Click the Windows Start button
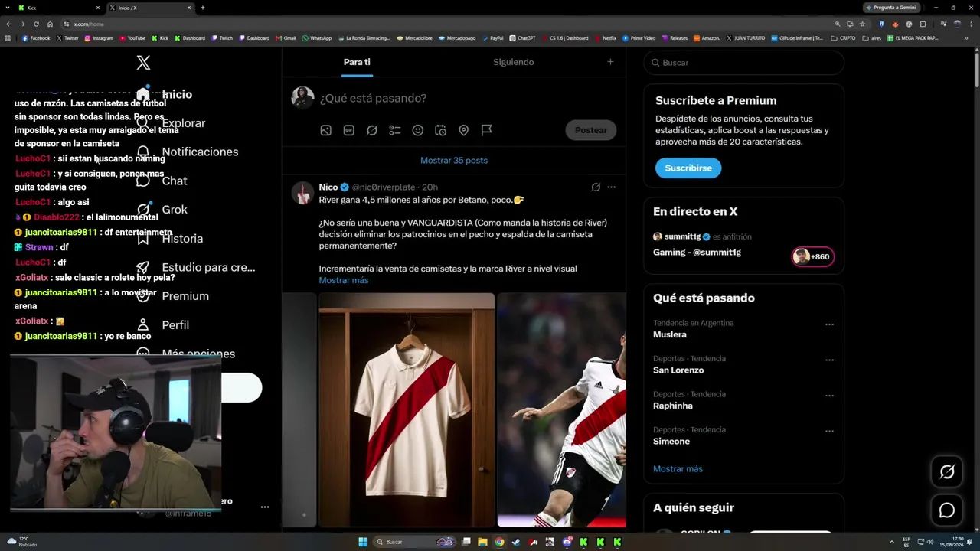The image size is (980, 551). [x=363, y=542]
